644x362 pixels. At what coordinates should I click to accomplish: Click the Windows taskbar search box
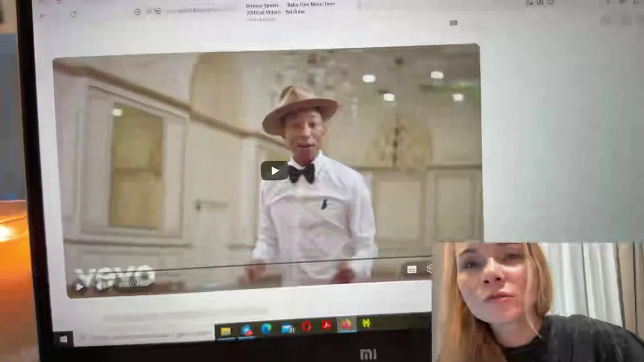[x=146, y=335]
